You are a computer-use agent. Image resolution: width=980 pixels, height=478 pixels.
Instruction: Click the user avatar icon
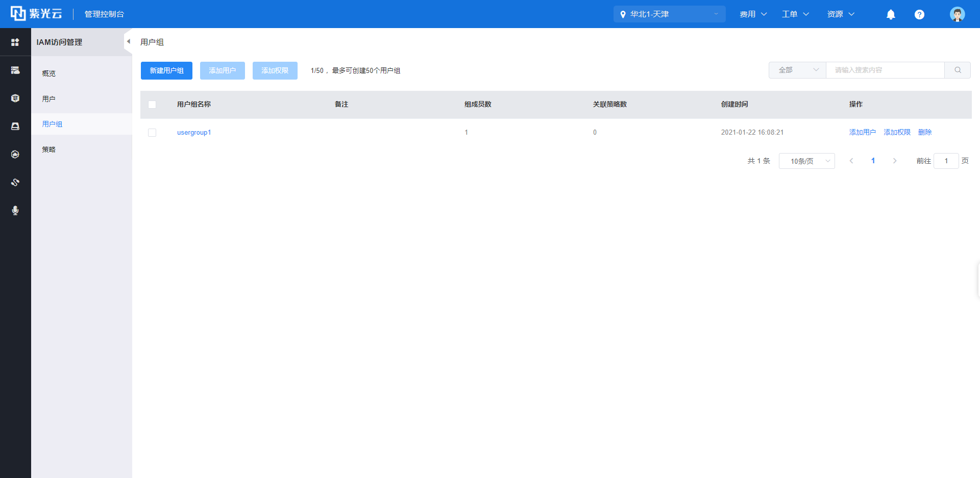(957, 14)
